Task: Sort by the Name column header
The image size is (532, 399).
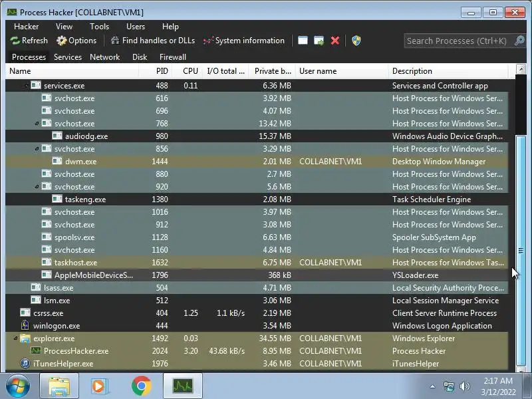Action: click(x=72, y=71)
